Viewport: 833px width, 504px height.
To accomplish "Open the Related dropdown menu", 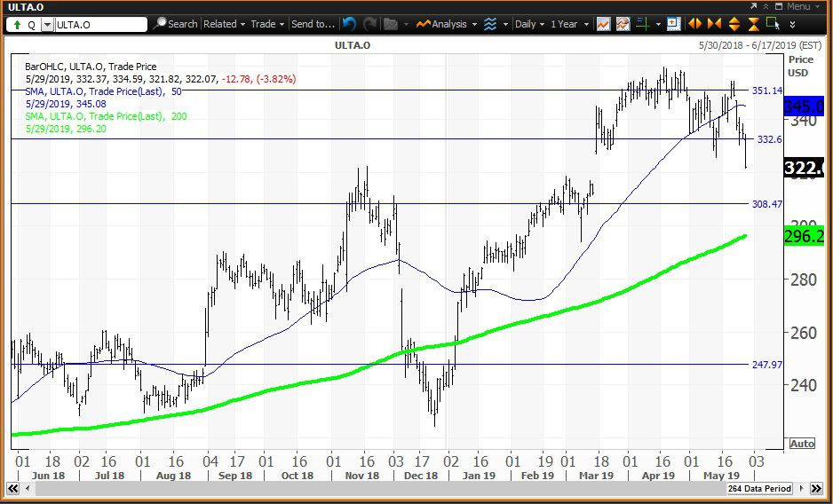I will pyautogui.click(x=224, y=24).
